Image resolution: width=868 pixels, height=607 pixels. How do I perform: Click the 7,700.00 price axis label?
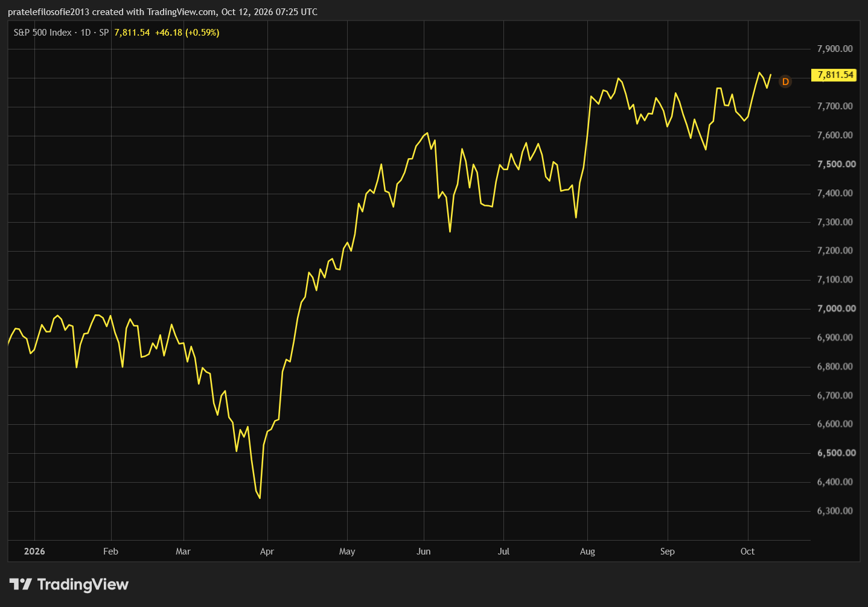click(x=835, y=106)
